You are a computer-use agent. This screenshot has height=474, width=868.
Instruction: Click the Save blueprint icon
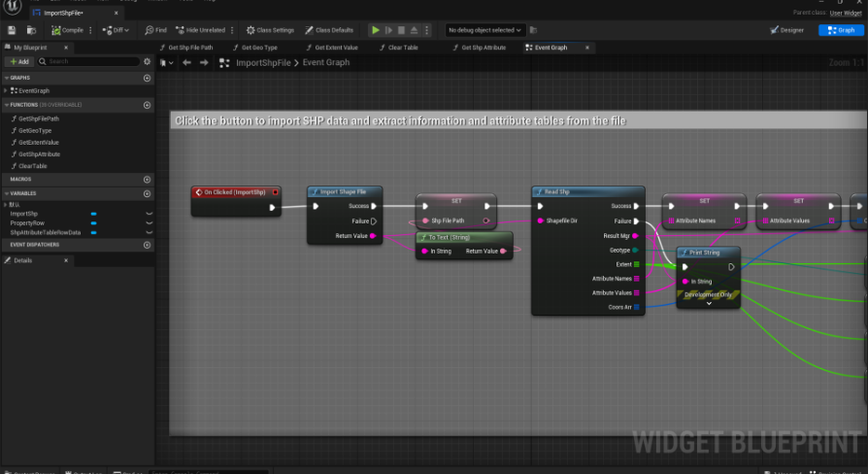tap(11, 30)
